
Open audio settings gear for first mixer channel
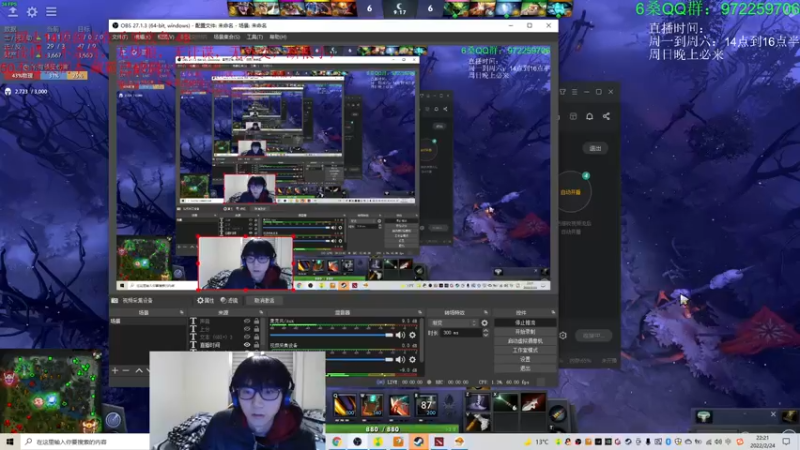pos(412,335)
